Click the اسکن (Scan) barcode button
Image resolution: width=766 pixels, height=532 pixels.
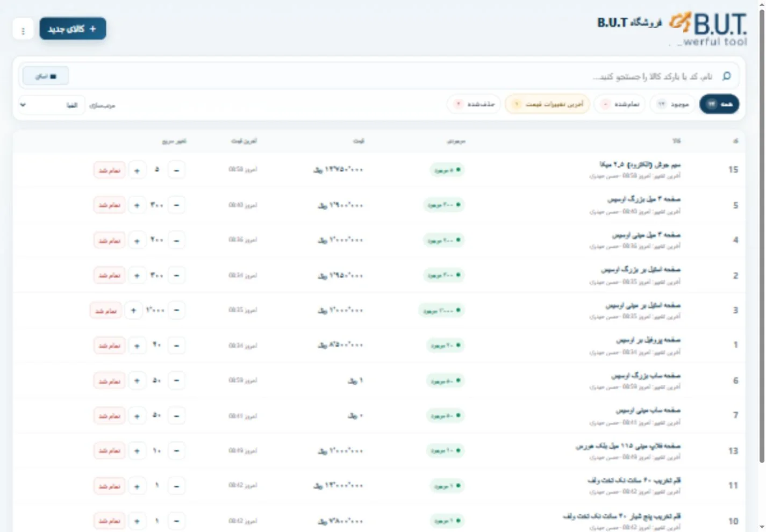click(x=46, y=76)
